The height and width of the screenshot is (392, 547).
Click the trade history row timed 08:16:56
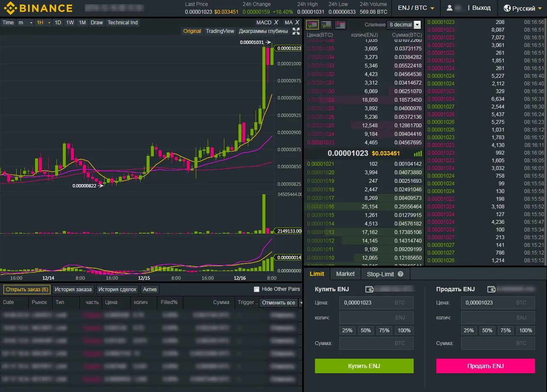tap(486, 22)
